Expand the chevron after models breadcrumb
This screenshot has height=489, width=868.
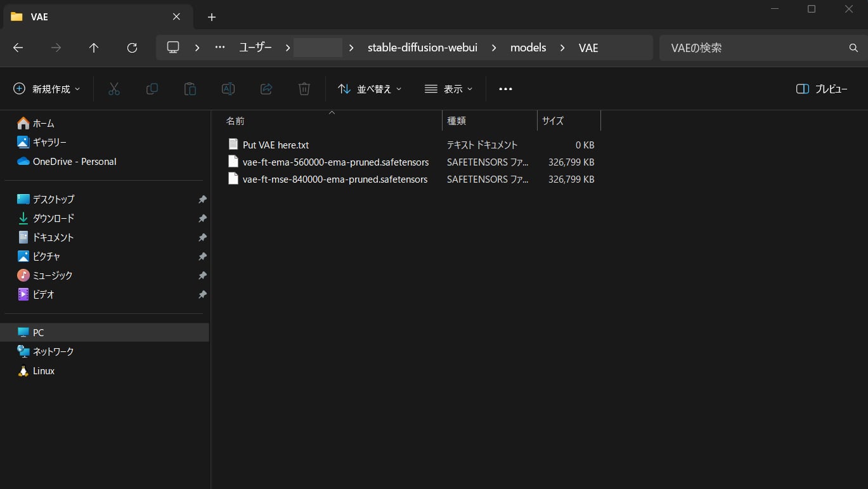[562, 48]
